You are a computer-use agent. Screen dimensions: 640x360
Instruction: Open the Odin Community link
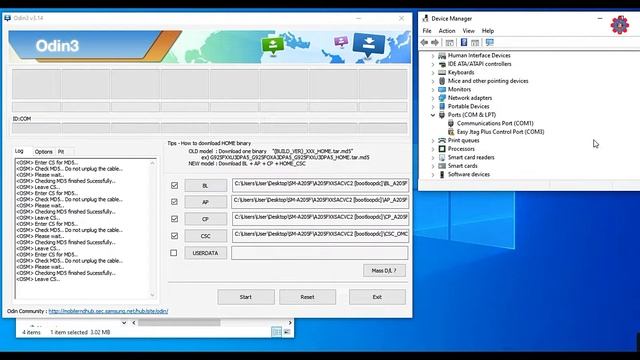point(108,311)
